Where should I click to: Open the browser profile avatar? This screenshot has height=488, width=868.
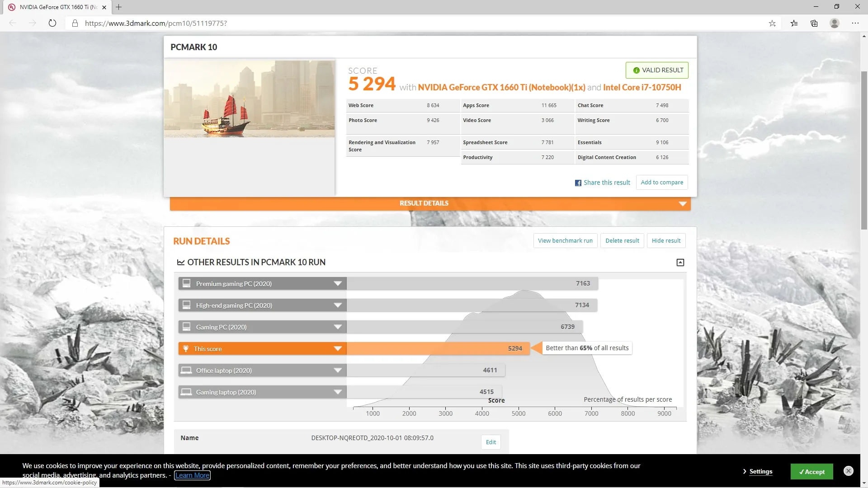[x=835, y=23]
